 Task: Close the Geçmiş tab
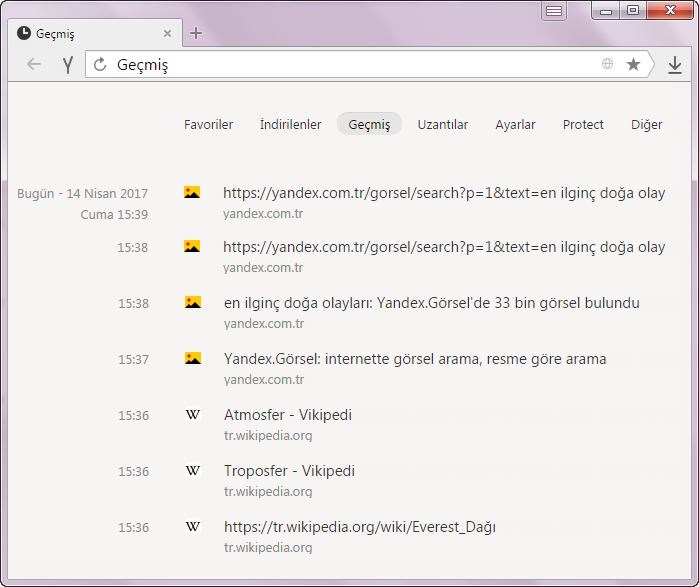point(167,33)
